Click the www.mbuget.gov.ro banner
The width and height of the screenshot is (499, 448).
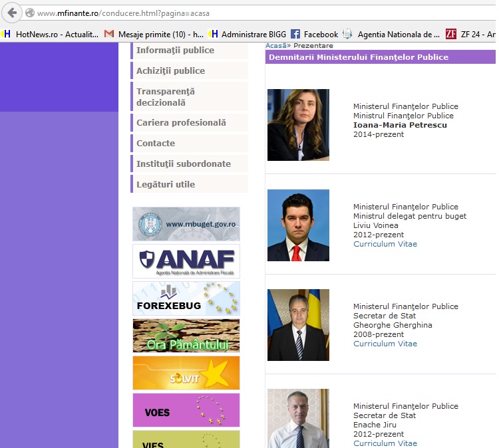186,224
